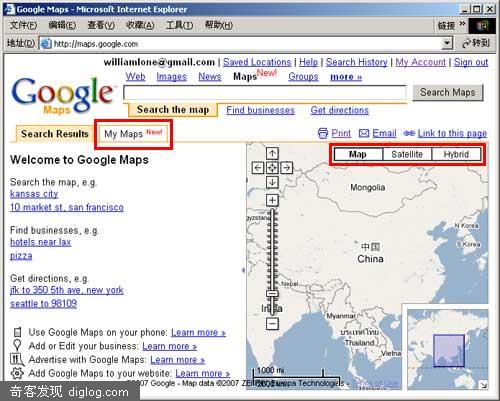Open the Tools menu (工具)
Image resolution: width=500 pixels, height=401 pixels.
(179, 25)
